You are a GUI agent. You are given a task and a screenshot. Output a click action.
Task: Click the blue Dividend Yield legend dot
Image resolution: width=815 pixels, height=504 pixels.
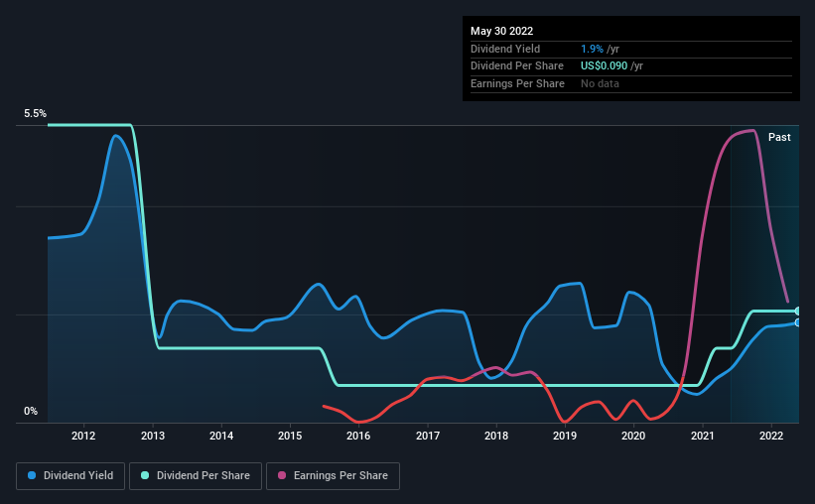click(32, 476)
